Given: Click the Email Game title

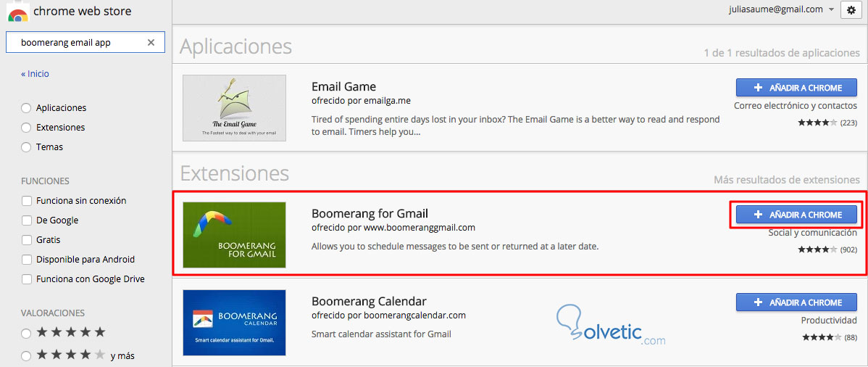Looking at the screenshot, I should (343, 86).
